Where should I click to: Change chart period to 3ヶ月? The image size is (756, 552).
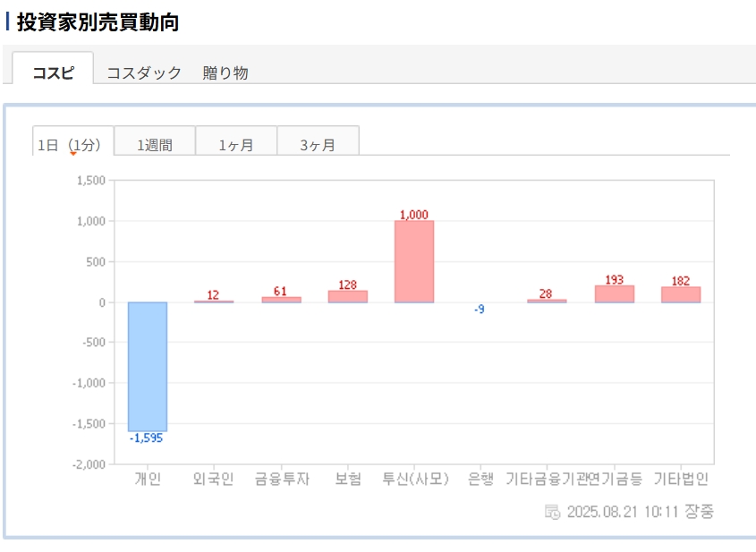point(318,144)
